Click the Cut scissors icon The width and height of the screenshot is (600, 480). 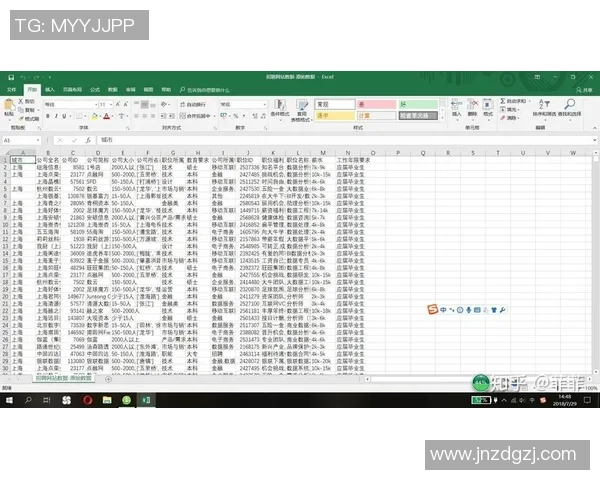pyautogui.click(x=21, y=101)
